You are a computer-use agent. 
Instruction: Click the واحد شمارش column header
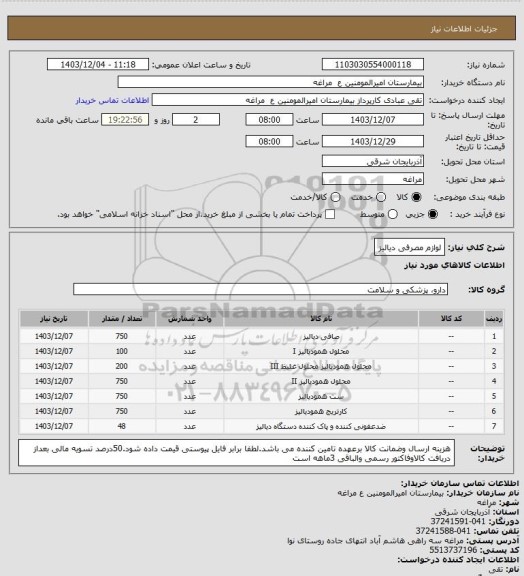pyautogui.click(x=190, y=319)
